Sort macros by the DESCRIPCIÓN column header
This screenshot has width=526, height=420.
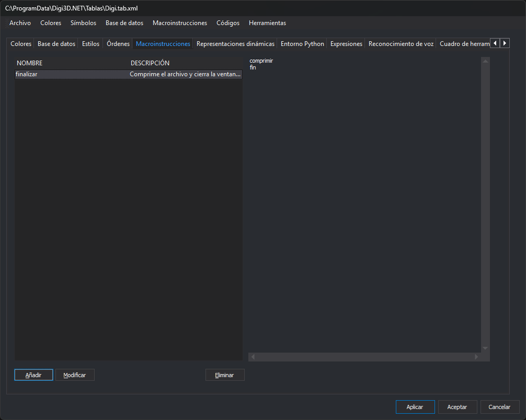coord(186,63)
